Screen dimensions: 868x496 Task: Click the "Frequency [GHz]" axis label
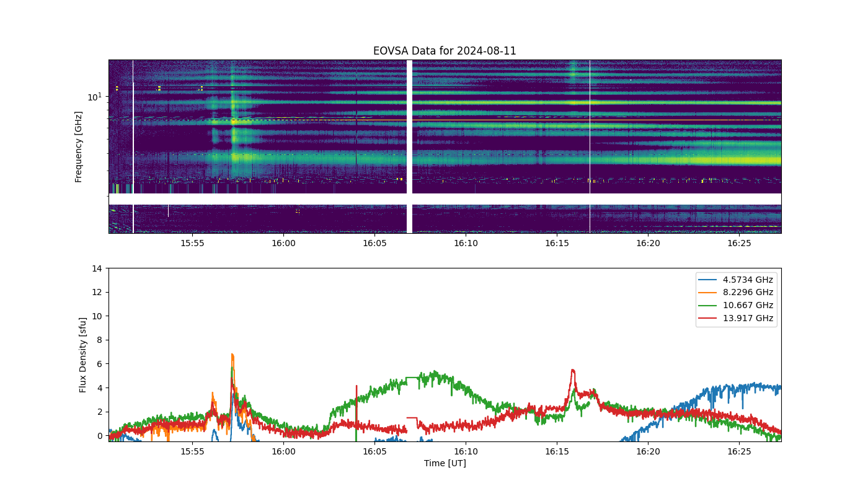(79, 147)
